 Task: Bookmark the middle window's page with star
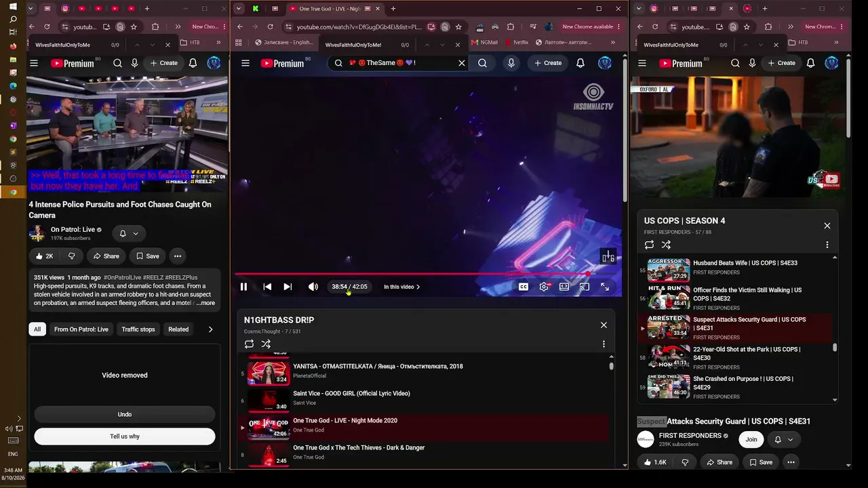(x=458, y=27)
